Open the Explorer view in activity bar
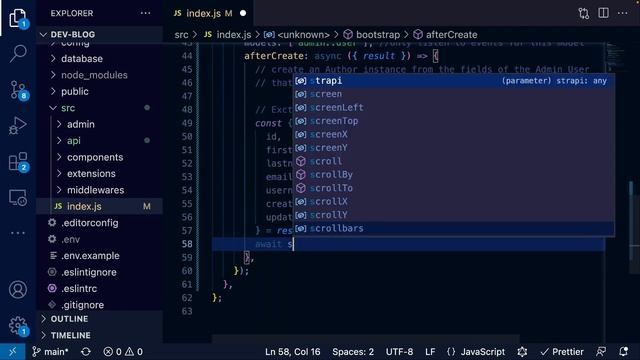This screenshot has height=360, width=640. click(x=18, y=18)
